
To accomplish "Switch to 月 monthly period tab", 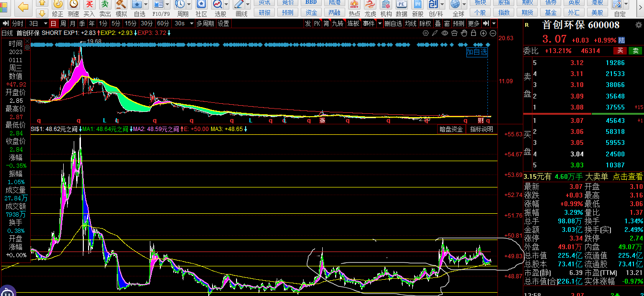I will coord(72,23).
